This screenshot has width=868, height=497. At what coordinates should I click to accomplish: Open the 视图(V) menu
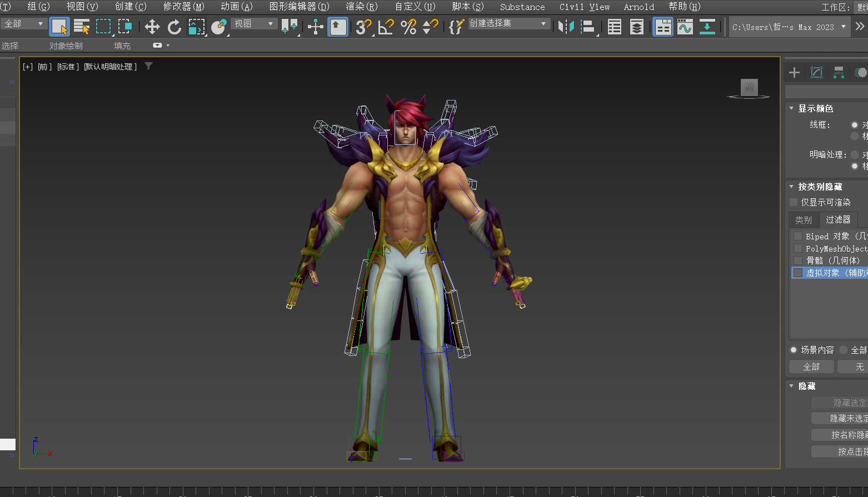pyautogui.click(x=82, y=7)
